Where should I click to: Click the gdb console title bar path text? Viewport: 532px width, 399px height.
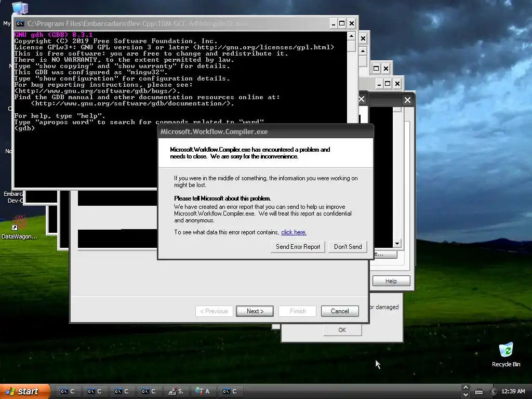pyautogui.click(x=137, y=23)
